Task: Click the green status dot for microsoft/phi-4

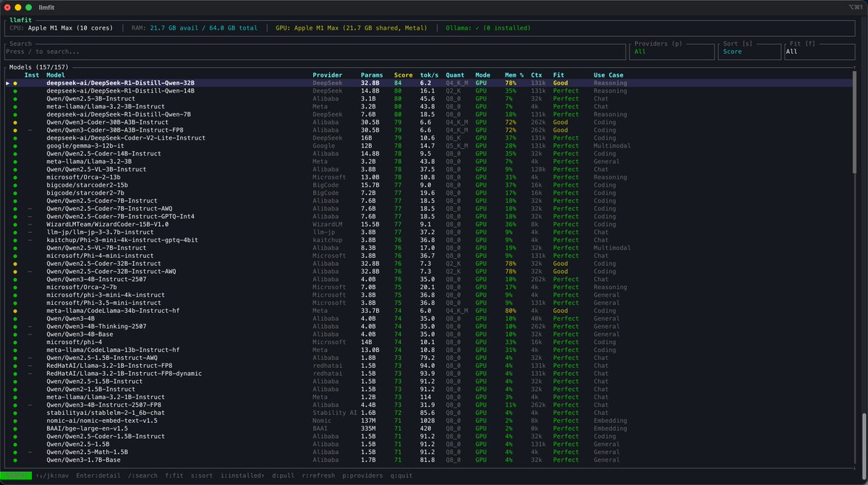Action: pyautogui.click(x=14, y=342)
